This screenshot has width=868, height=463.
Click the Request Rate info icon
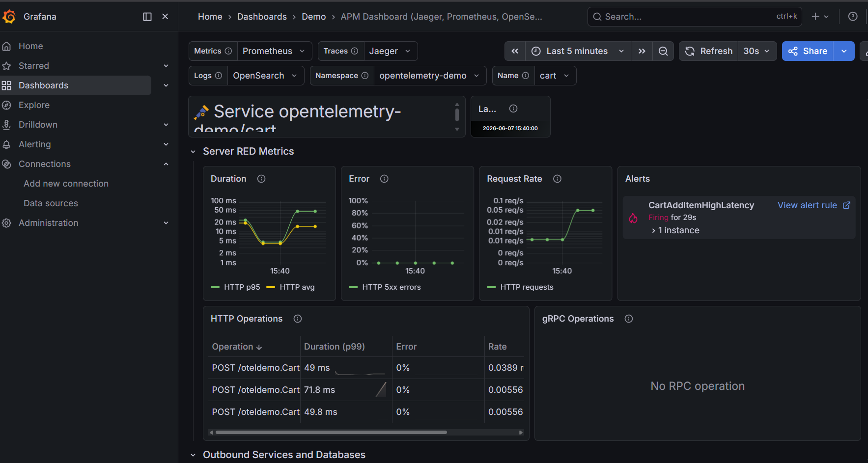(x=557, y=179)
